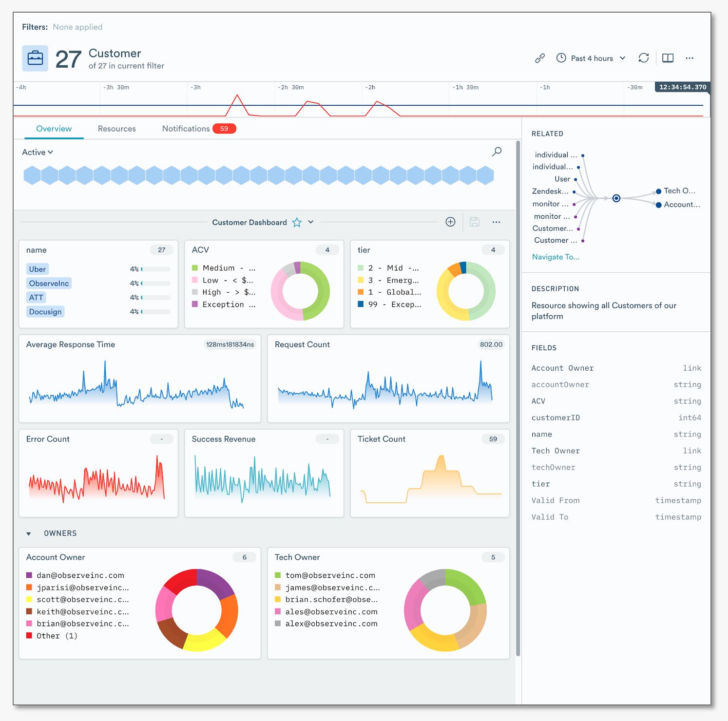Click the Valid From timestamp field
728x721 pixels.
(616, 501)
